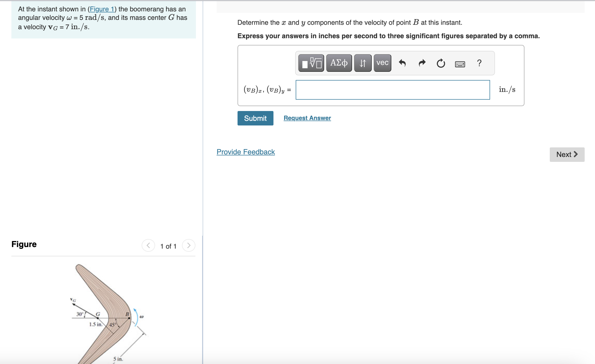Open the Greek symbols (ΑΣφ) palette
The image size is (595, 364).
tap(339, 63)
